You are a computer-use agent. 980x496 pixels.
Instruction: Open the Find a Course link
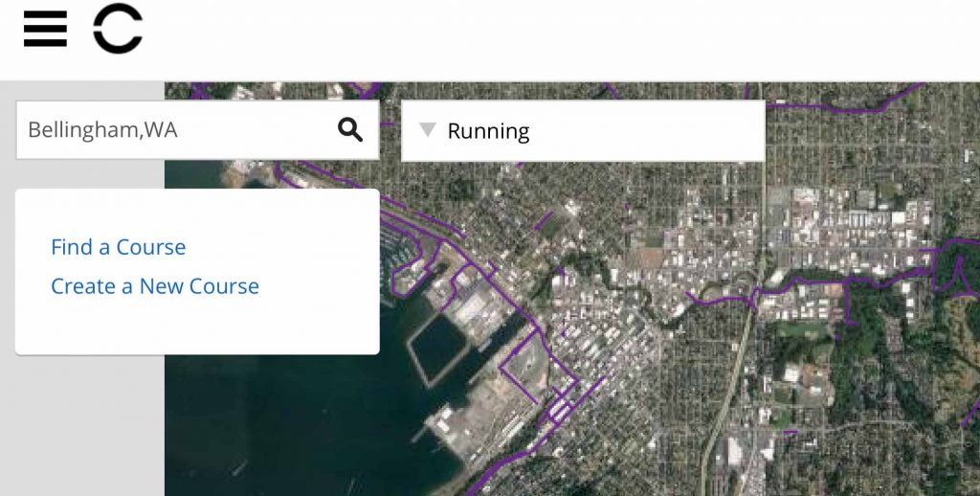118,247
